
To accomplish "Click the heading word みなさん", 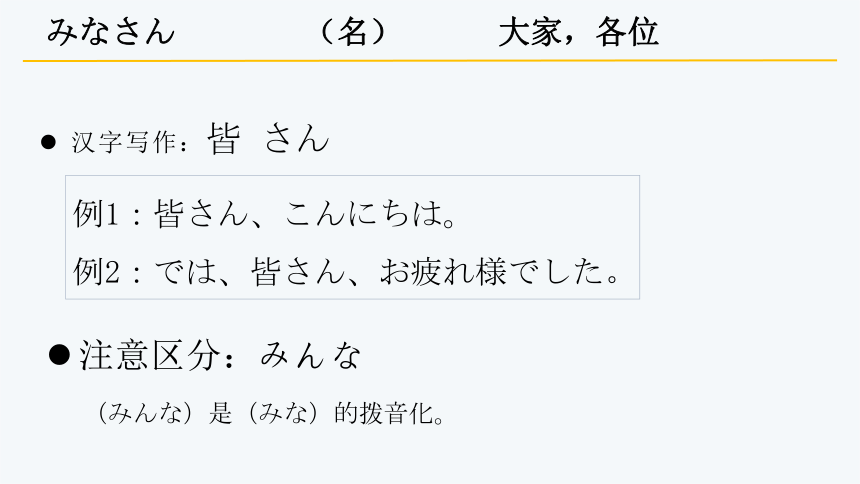I will click(111, 31).
